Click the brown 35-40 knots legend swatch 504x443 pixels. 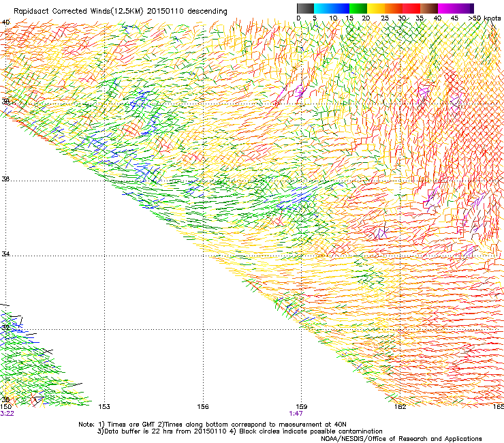(429, 8)
